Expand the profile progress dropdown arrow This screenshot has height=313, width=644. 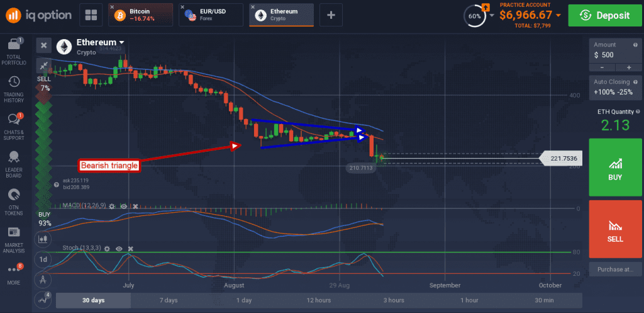(492, 16)
